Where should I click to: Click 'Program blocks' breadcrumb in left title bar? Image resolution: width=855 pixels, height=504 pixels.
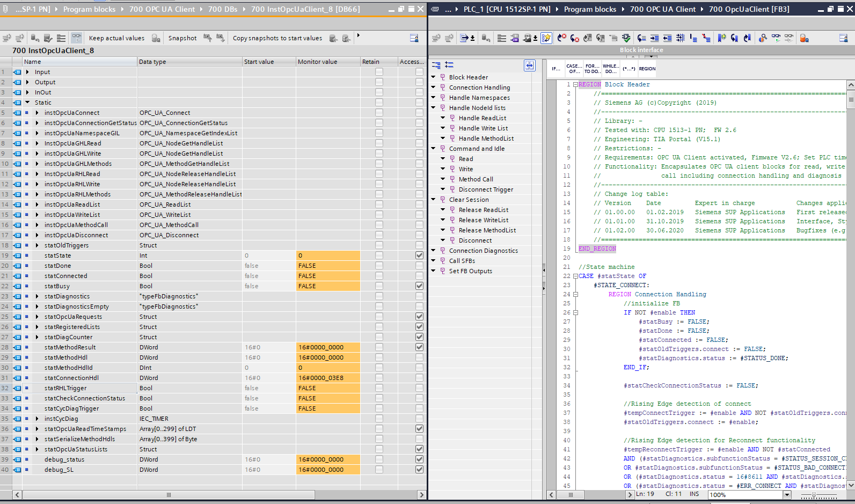89,9
